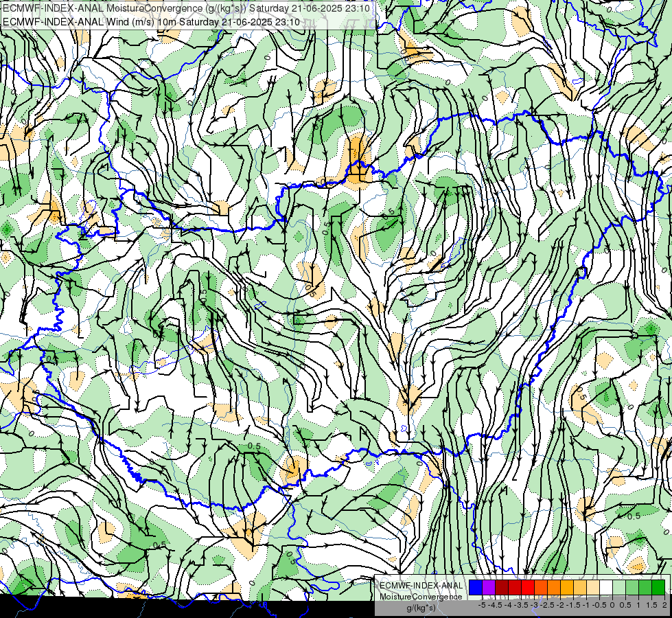Image resolution: width=672 pixels, height=618 pixels.
Task: Click the -5 tick value in the legend
Action: pyautogui.click(x=482, y=605)
